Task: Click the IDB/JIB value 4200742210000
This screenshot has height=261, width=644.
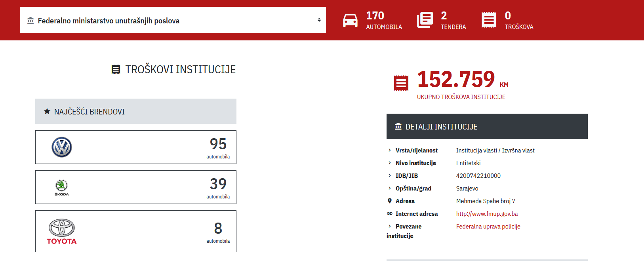Action: (478, 175)
